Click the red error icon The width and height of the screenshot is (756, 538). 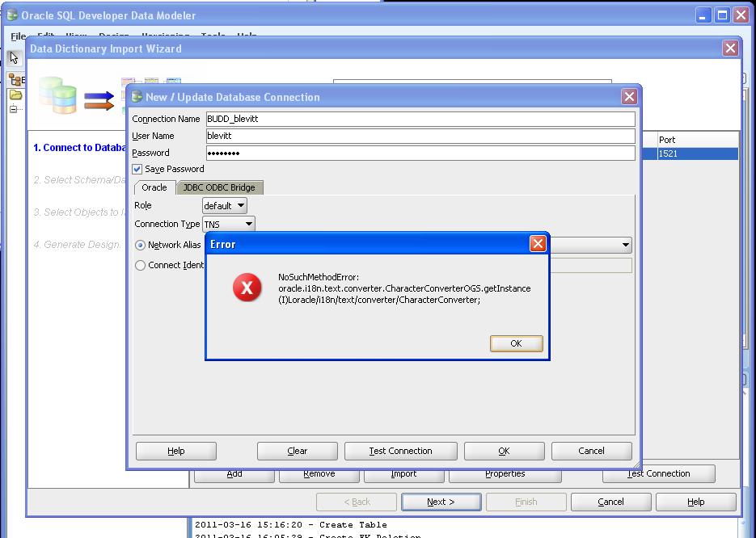click(x=247, y=288)
